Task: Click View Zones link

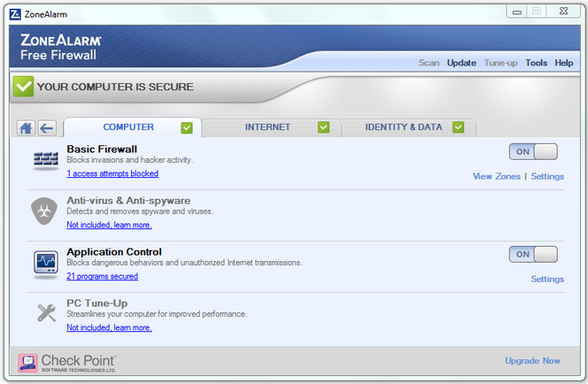Action: 497,176
